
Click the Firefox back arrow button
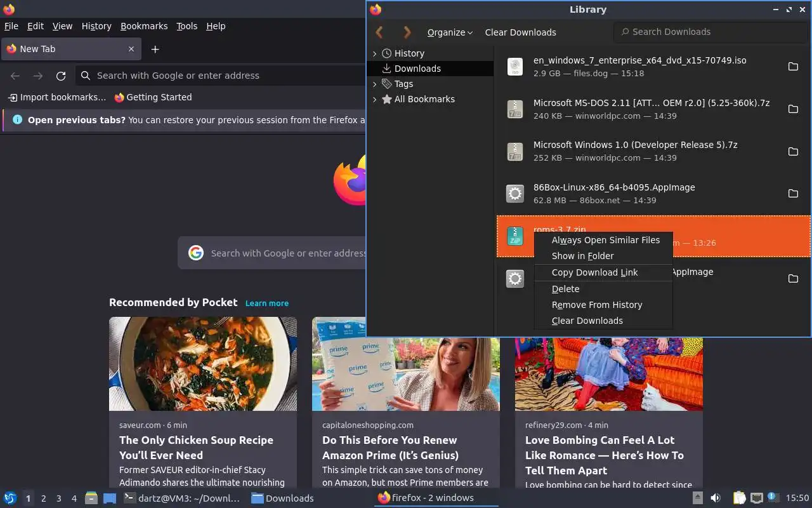click(15, 76)
